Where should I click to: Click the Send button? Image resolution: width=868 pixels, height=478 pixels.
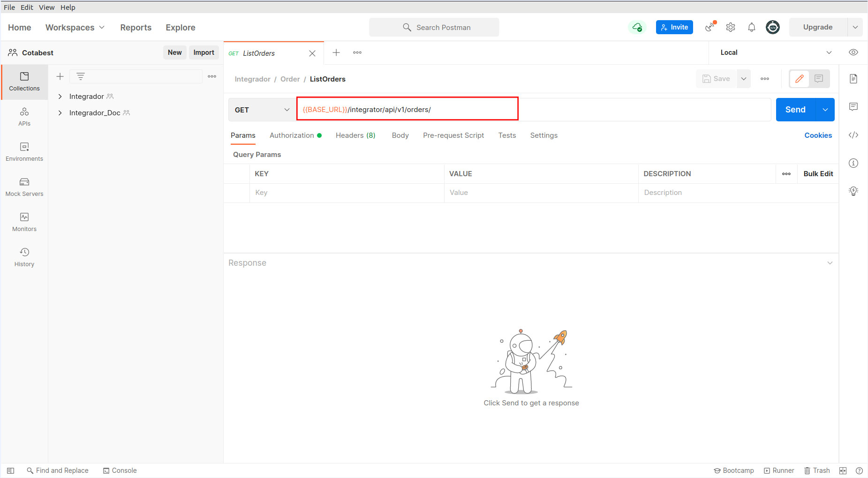796,110
